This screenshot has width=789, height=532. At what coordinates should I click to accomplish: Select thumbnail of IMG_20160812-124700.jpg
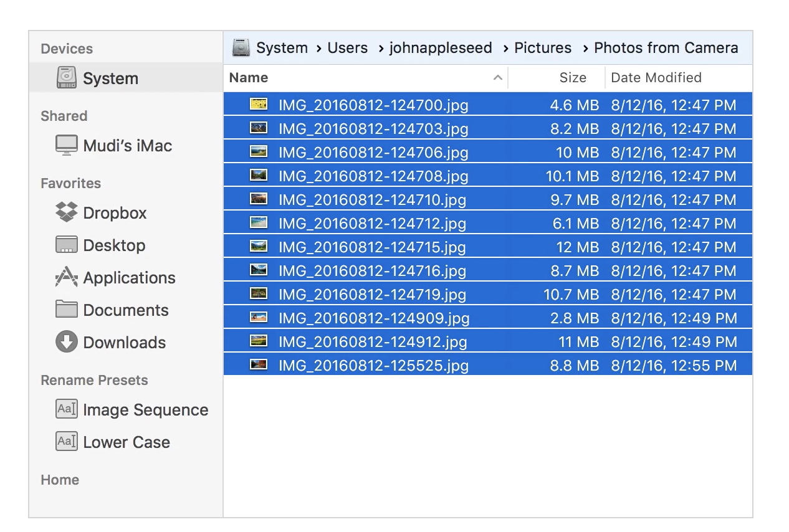[259, 105]
